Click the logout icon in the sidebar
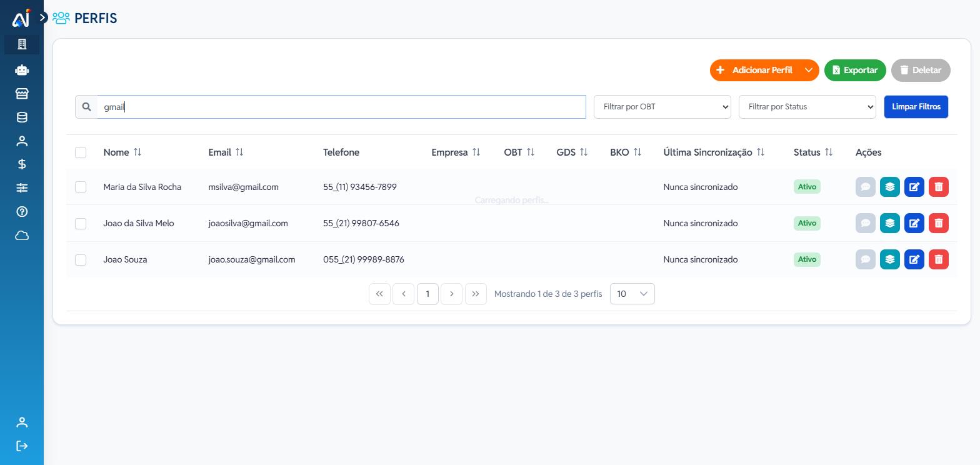980x465 pixels. pos(22,446)
